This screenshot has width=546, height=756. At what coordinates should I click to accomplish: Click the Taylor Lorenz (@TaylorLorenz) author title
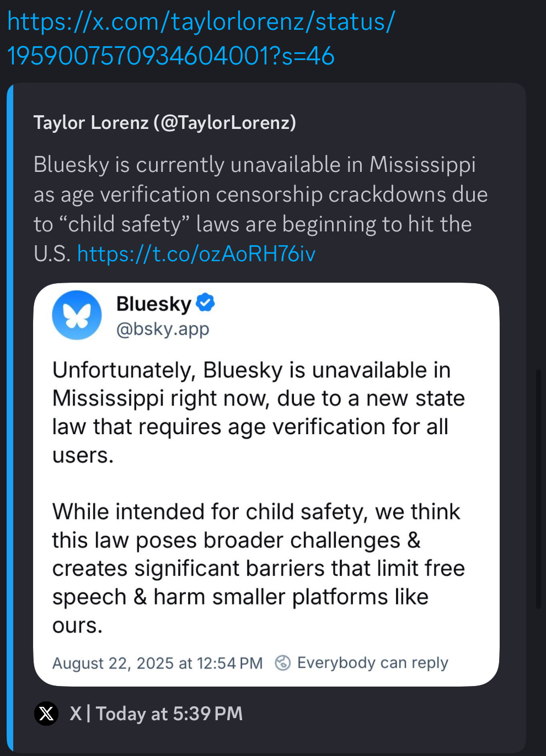pyautogui.click(x=164, y=122)
